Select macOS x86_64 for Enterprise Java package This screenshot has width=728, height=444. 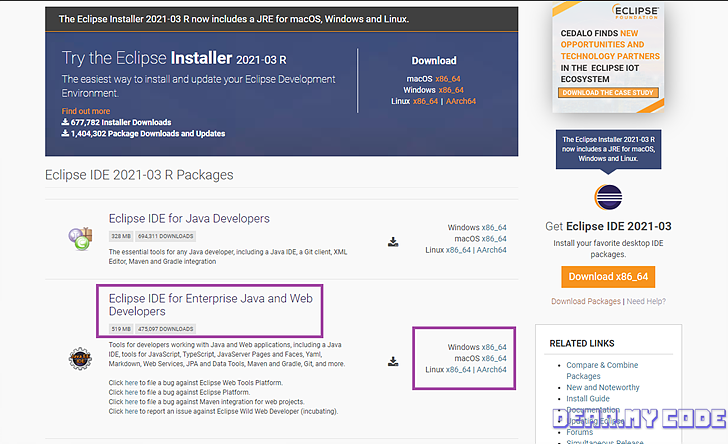(494, 358)
